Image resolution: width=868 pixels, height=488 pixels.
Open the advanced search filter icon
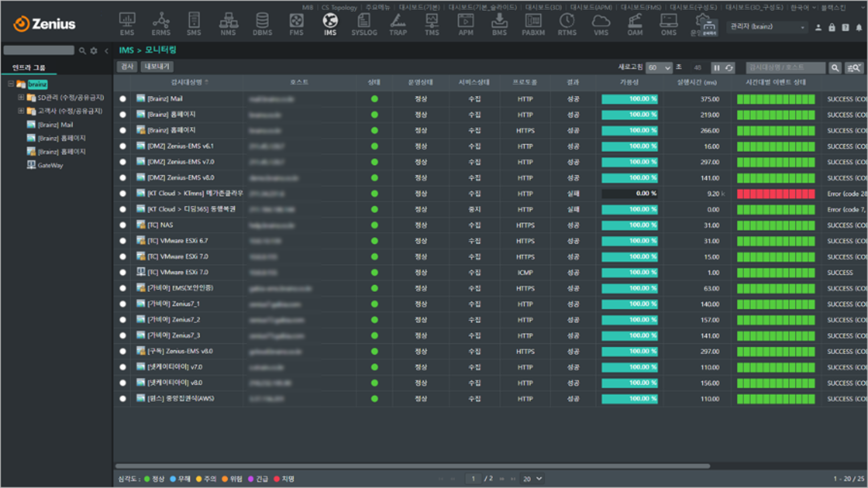pos(854,68)
